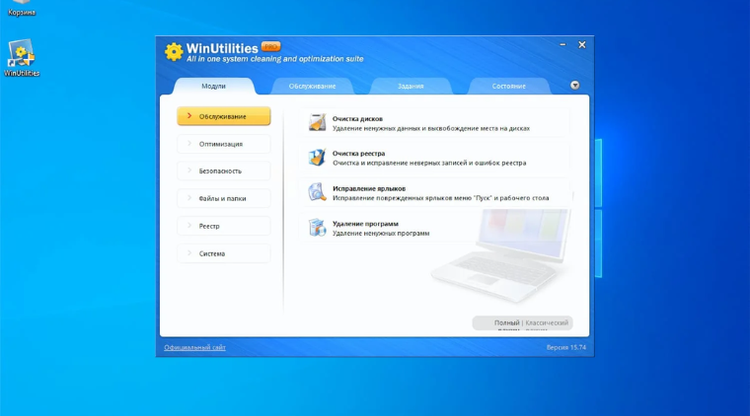Switch to Классический (Classic) view mode
This screenshot has height=416, width=750.
[x=546, y=323]
